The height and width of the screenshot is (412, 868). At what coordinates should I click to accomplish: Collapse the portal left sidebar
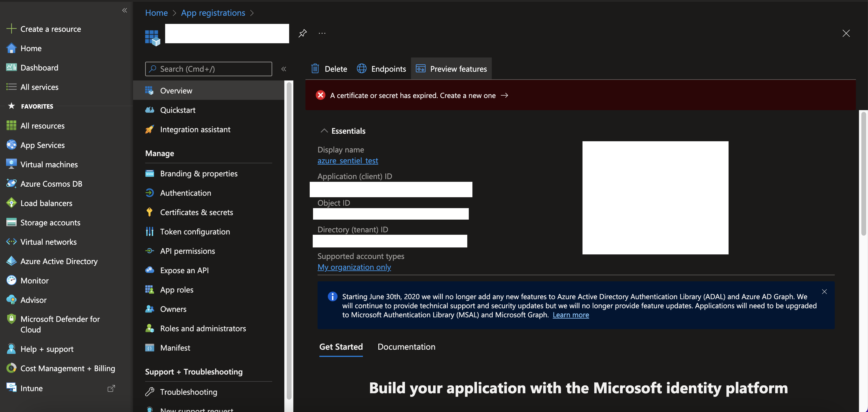tap(124, 11)
